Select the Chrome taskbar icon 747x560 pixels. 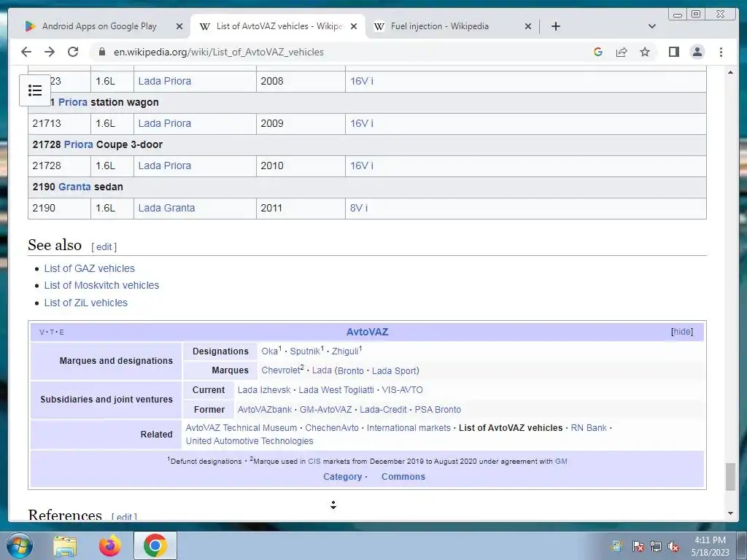(155, 545)
